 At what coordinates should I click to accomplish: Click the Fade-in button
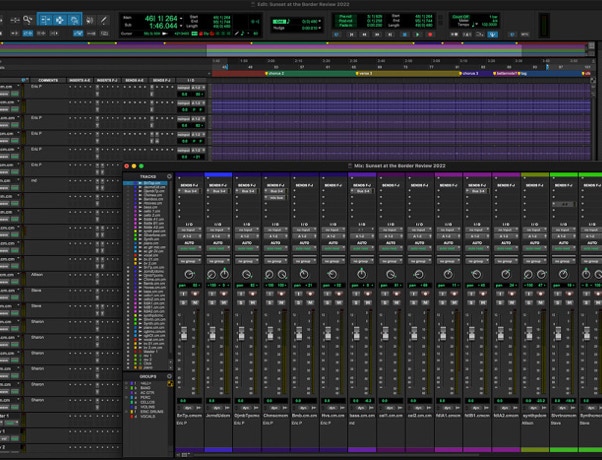point(346,25)
